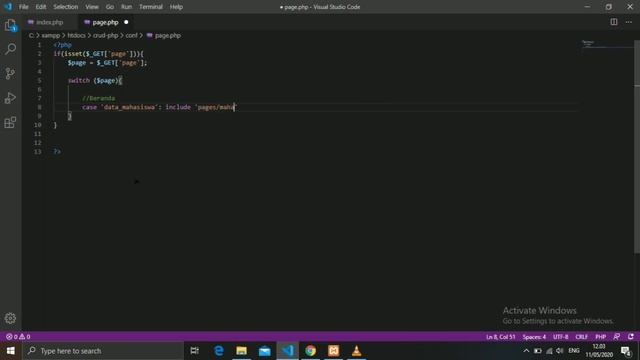Open the Windows Start menu
Image resolution: width=640 pixels, height=360 pixels.
(11, 351)
